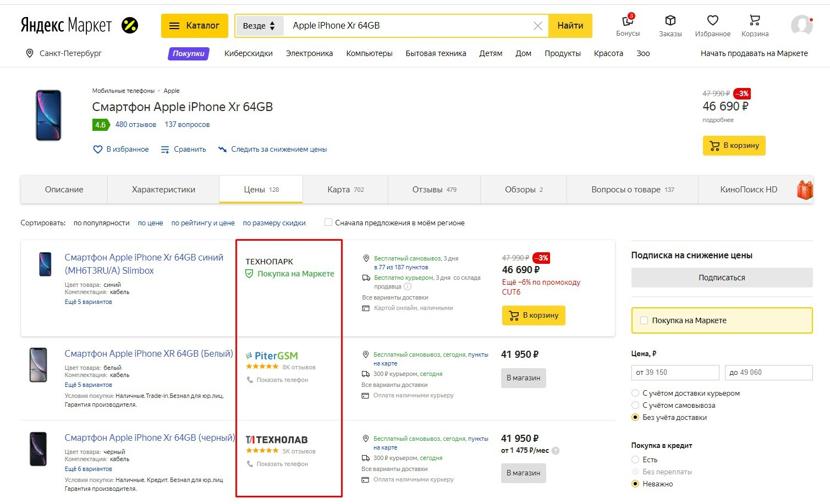Check the Покупка на Маркете filter
Viewport: 830px width, 504px height.
[x=644, y=320]
